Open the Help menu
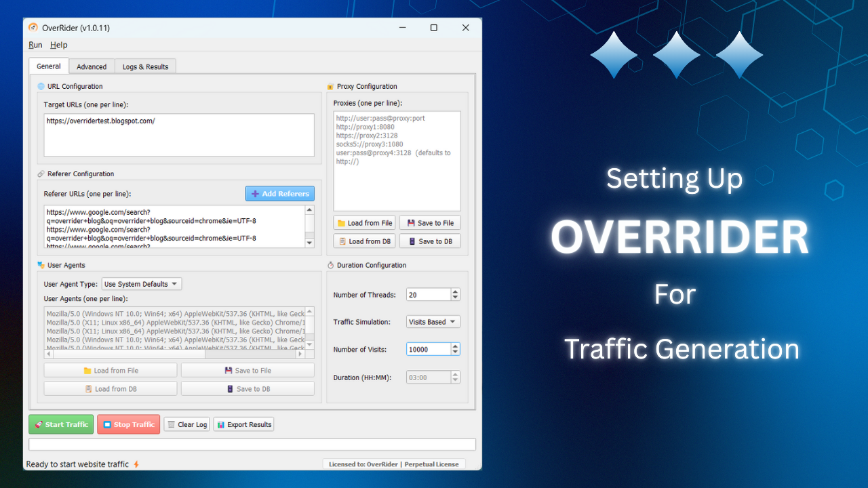 59,45
